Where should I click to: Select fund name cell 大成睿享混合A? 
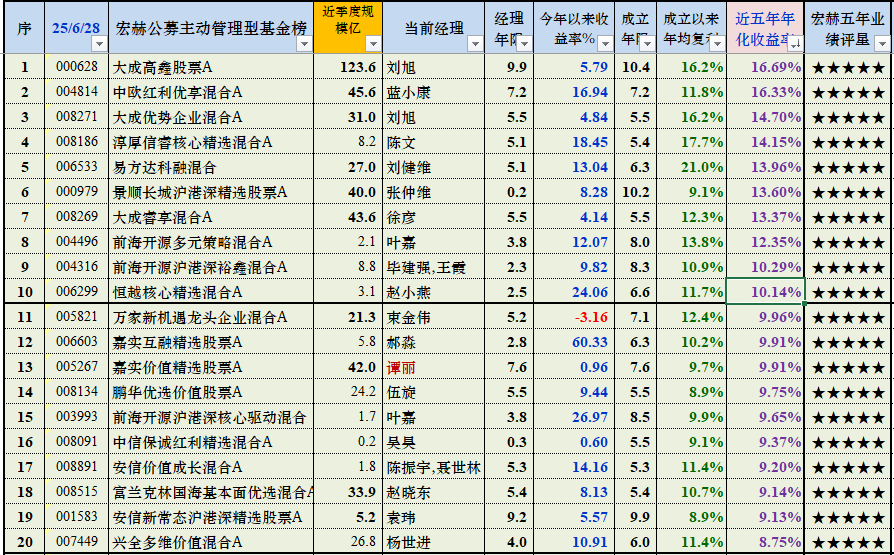pyautogui.click(x=211, y=217)
